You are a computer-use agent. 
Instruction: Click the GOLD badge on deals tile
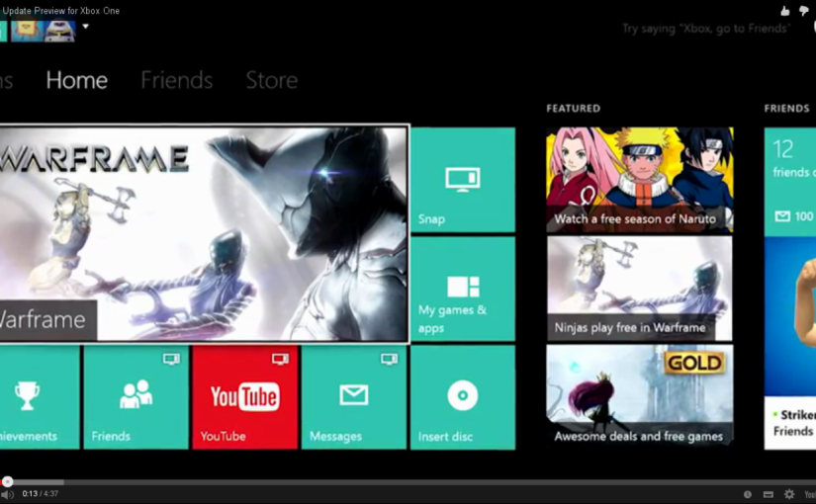694,363
